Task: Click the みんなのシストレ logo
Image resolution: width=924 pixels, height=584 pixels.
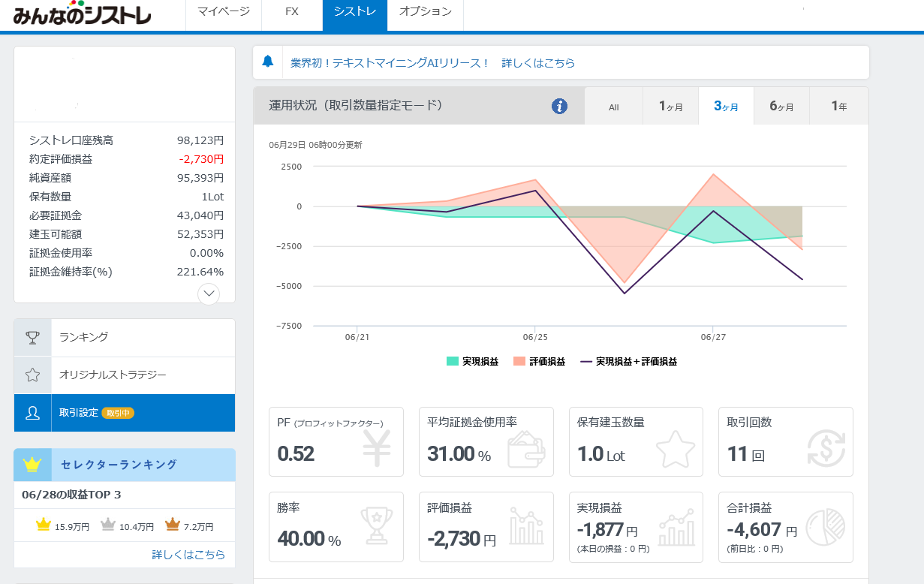Action: tap(83, 15)
